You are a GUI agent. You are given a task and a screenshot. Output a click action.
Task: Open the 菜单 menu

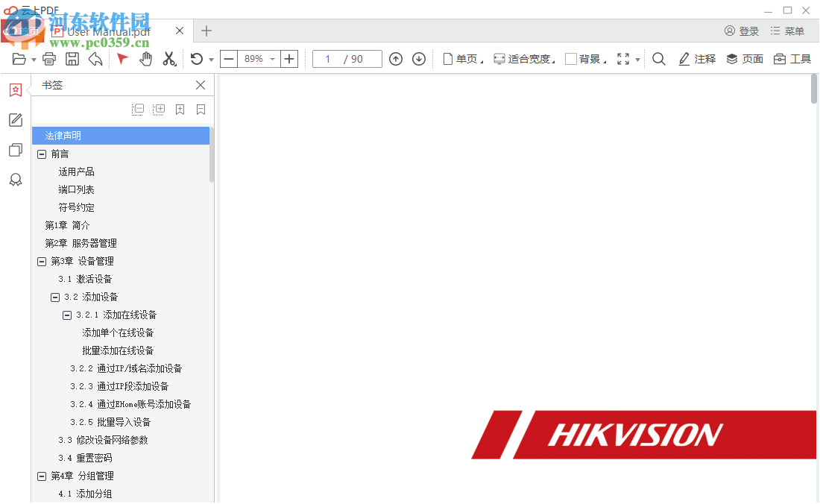coord(787,31)
